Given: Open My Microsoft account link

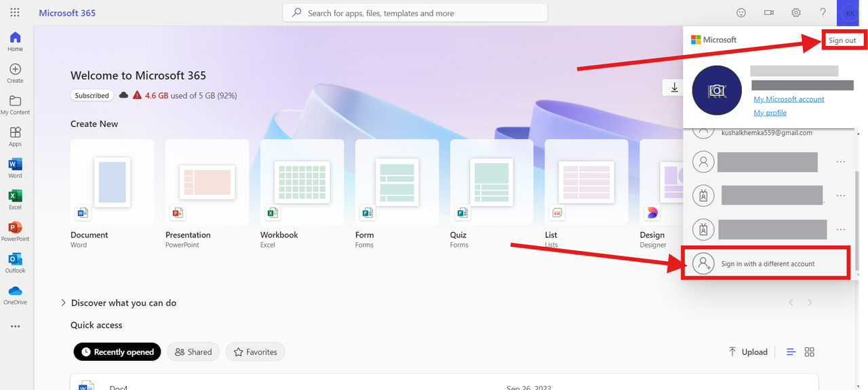Looking at the screenshot, I should coord(789,99).
